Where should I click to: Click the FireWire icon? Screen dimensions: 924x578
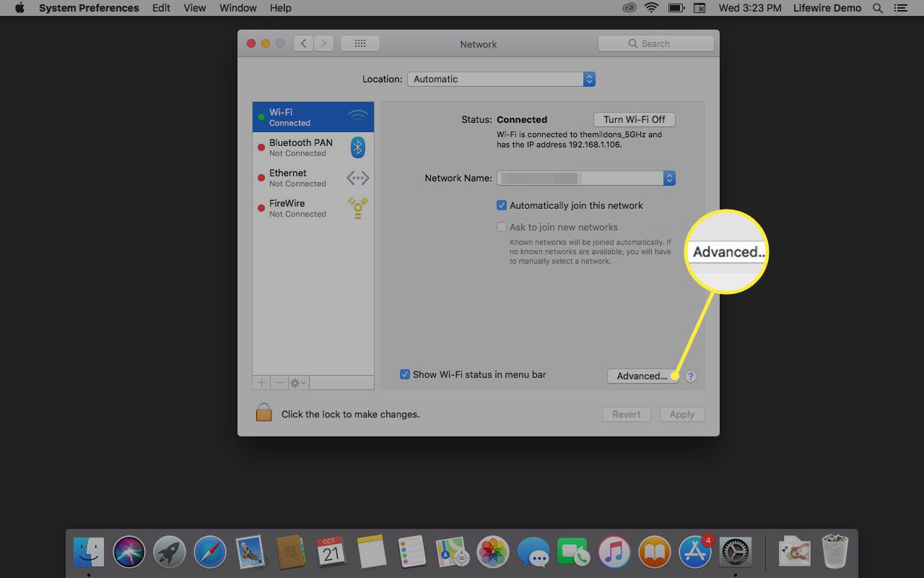[x=358, y=208]
